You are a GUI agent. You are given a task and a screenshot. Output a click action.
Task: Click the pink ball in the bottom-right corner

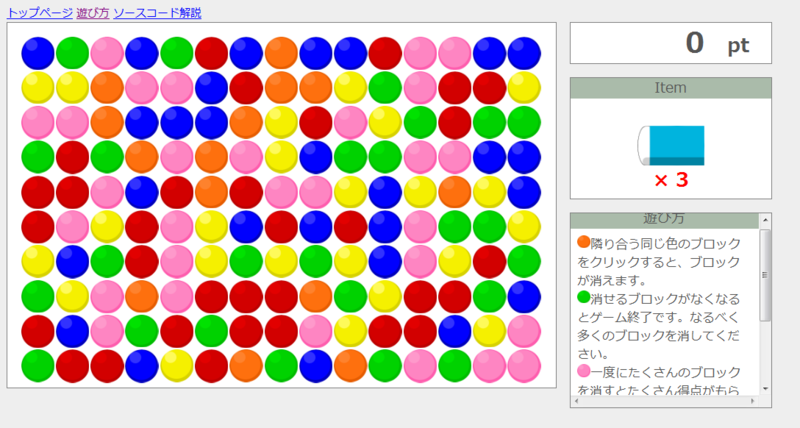(524, 366)
